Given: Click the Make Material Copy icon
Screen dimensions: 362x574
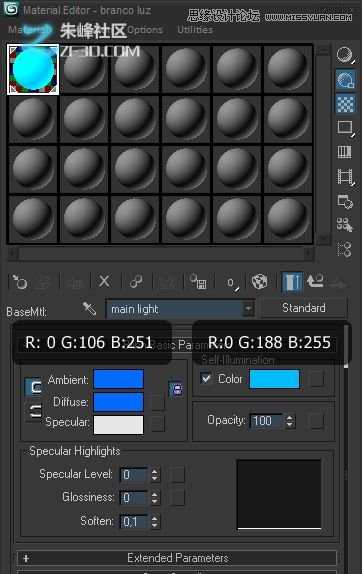Looking at the screenshot, I should click(x=136, y=282).
